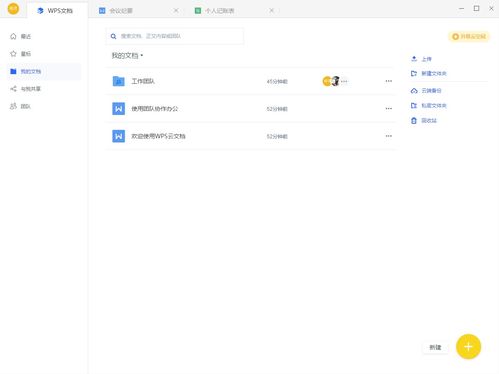
Task: Click the document search field
Action: [x=175, y=36]
